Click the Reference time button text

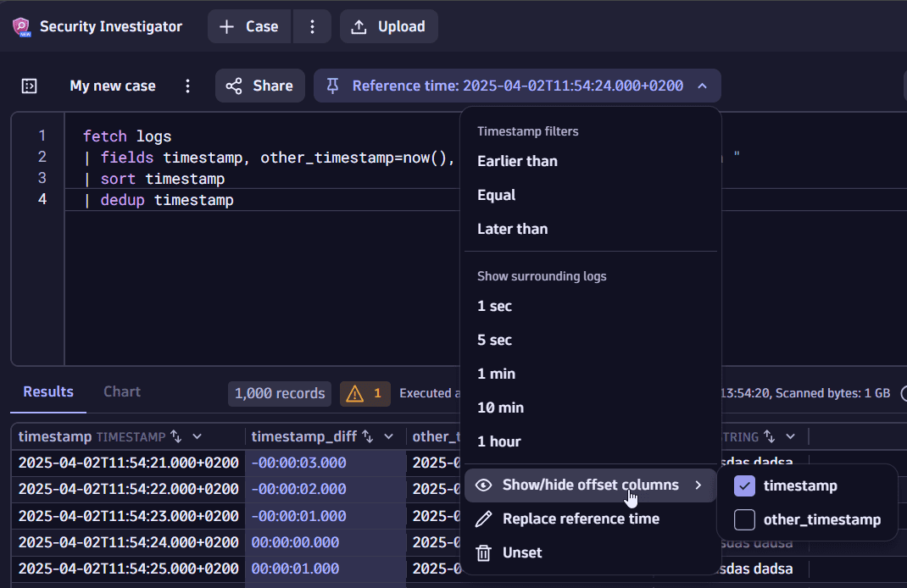518,86
